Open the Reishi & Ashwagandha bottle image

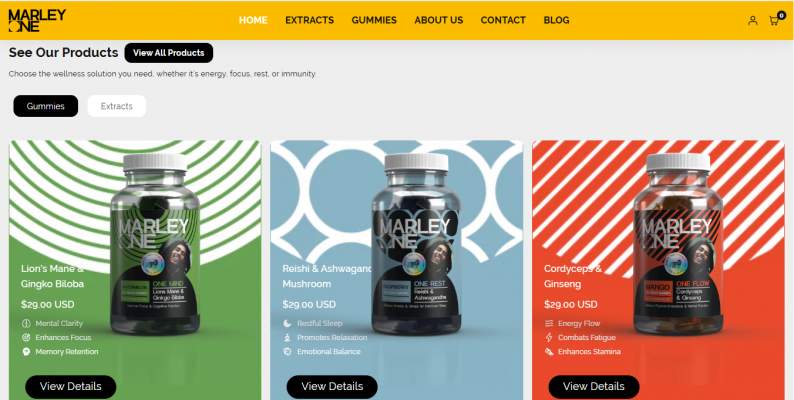pos(416,244)
